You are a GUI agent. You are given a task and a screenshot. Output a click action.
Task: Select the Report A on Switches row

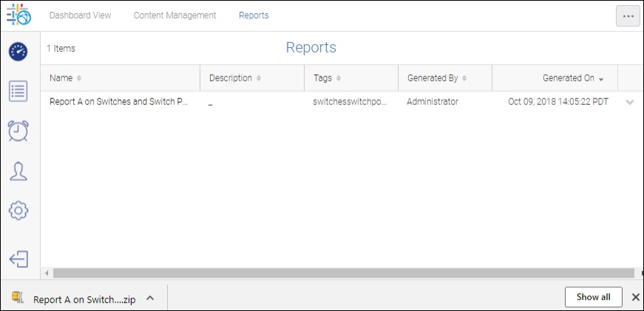click(x=118, y=102)
